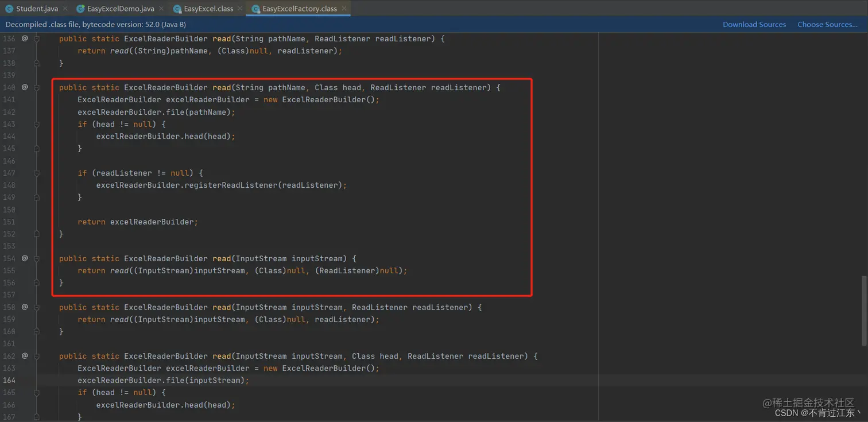
Task: Click 'ReadListener readListener' parameter on line 158
Action: (410, 307)
